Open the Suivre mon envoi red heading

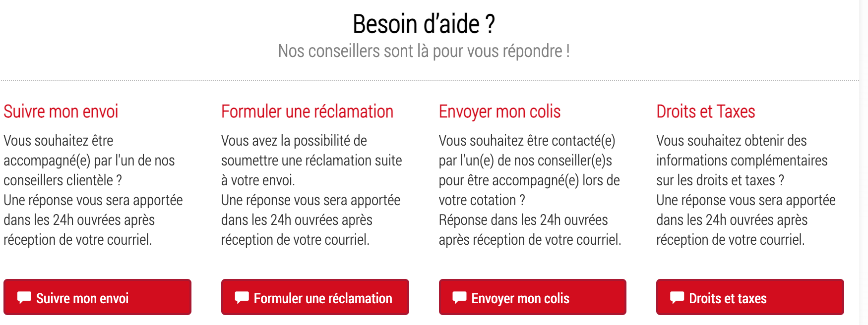click(61, 112)
